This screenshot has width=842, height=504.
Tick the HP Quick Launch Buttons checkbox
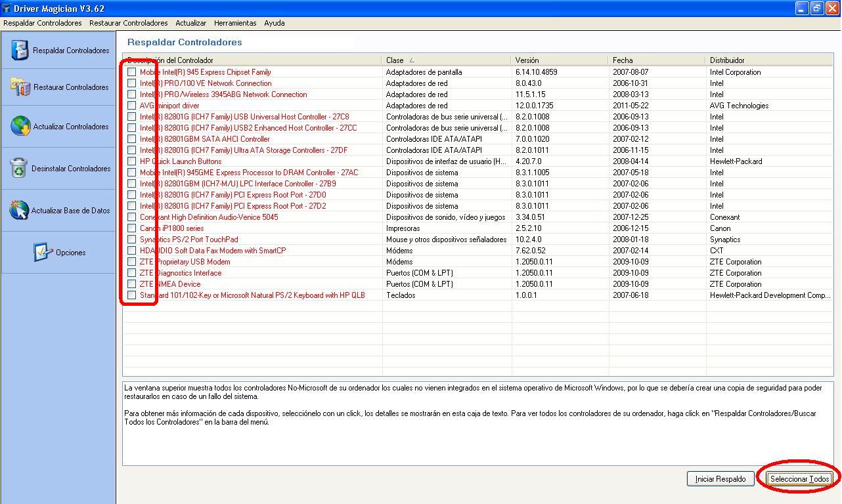coord(132,161)
